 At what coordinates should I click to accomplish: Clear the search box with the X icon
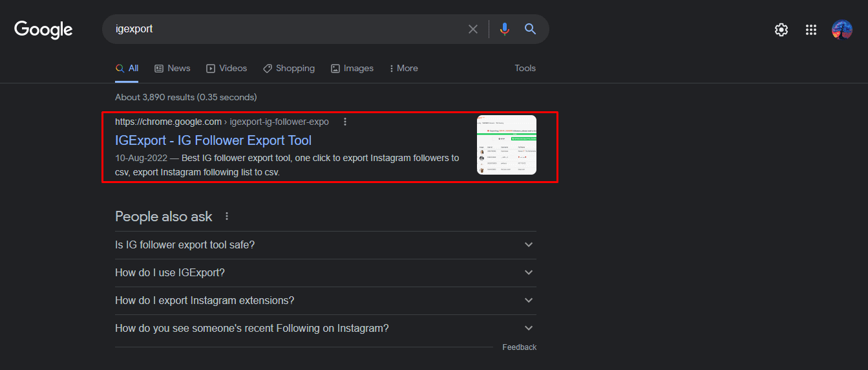pos(473,29)
